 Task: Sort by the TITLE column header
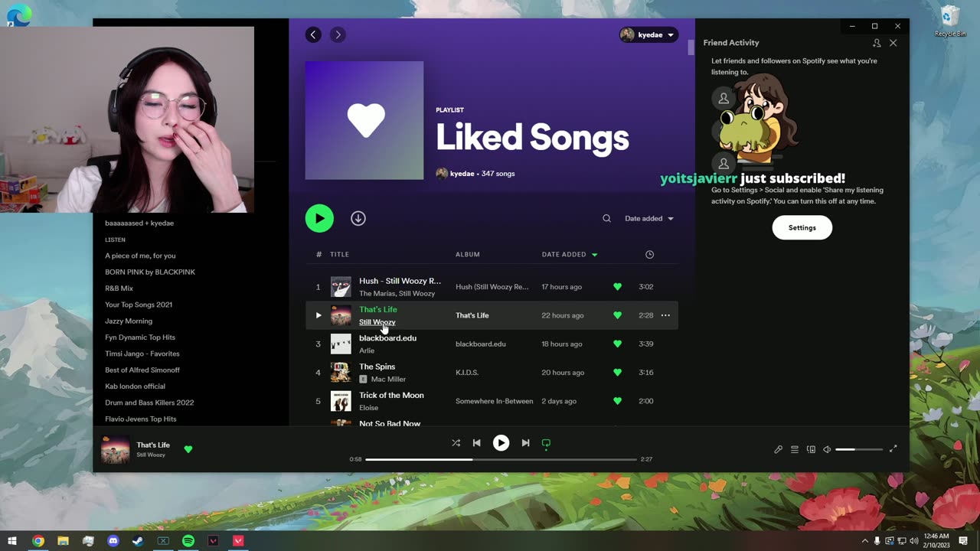[x=339, y=255]
